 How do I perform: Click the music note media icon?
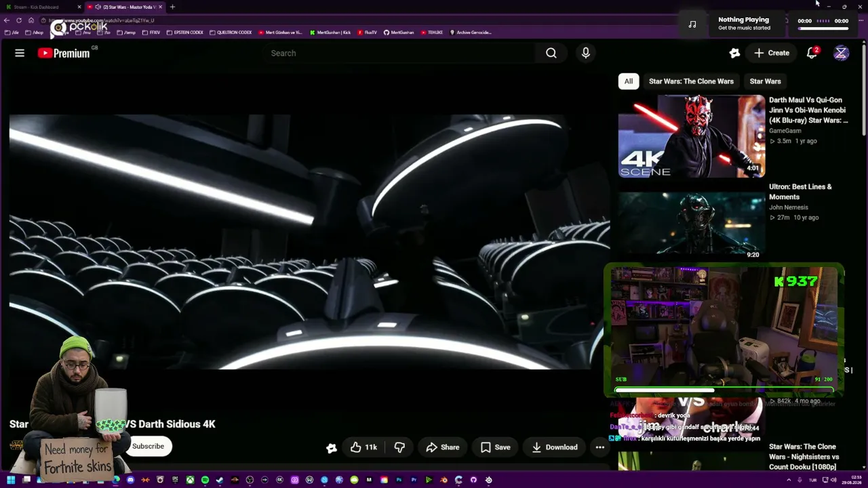[x=692, y=24]
